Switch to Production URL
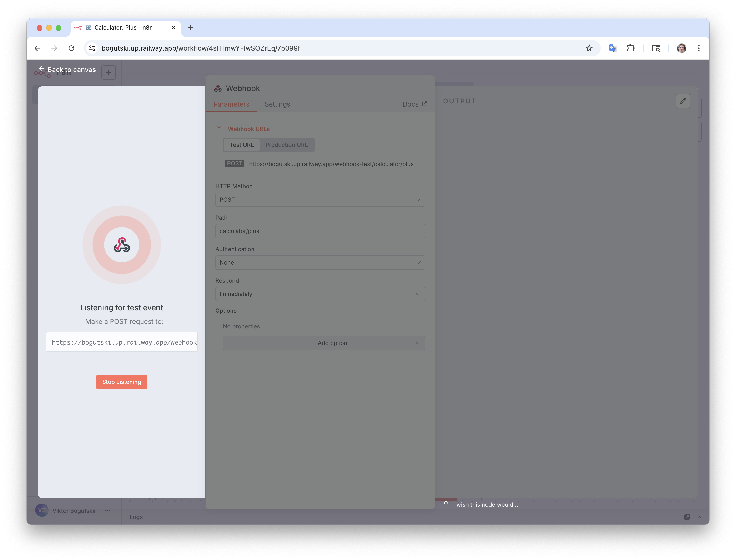 click(286, 145)
